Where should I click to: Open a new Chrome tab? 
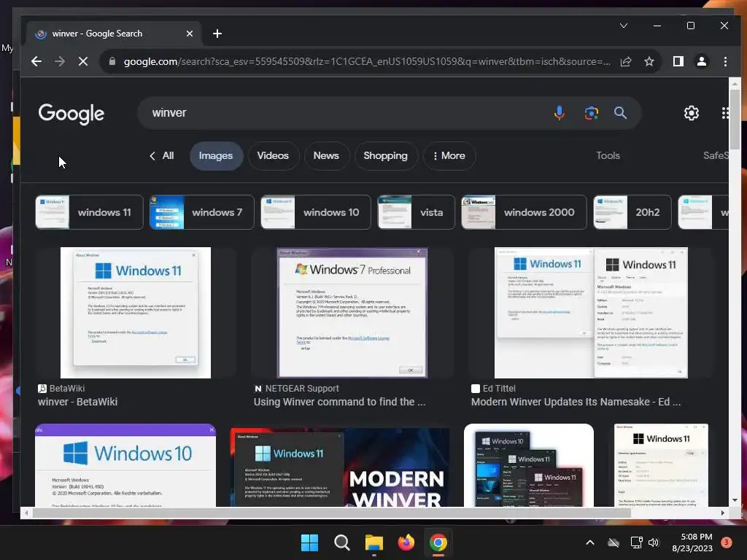click(217, 34)
